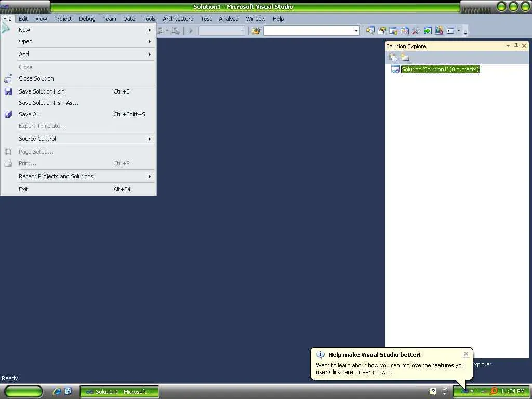
Task: Open the Project menu
Action: point(63,19)
